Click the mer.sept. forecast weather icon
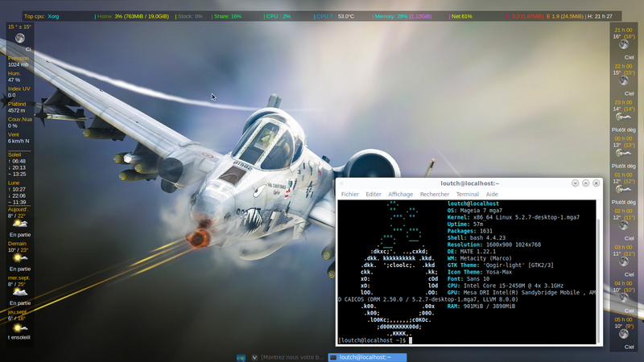 pyautogui.click(x=19, y=292)
